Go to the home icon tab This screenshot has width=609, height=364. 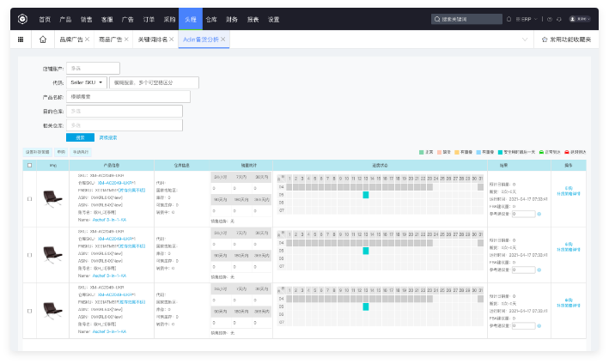(43, 39)
